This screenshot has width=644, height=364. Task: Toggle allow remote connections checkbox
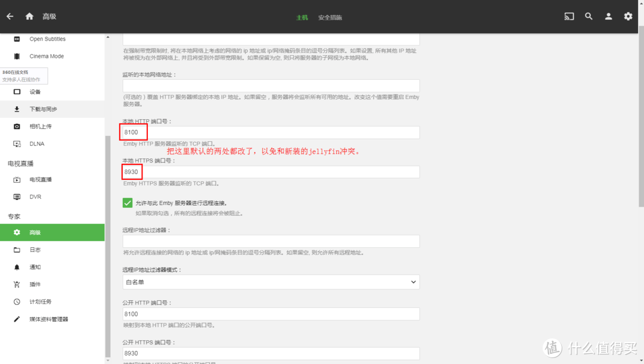pyautogui.click(x=128, y=203)
